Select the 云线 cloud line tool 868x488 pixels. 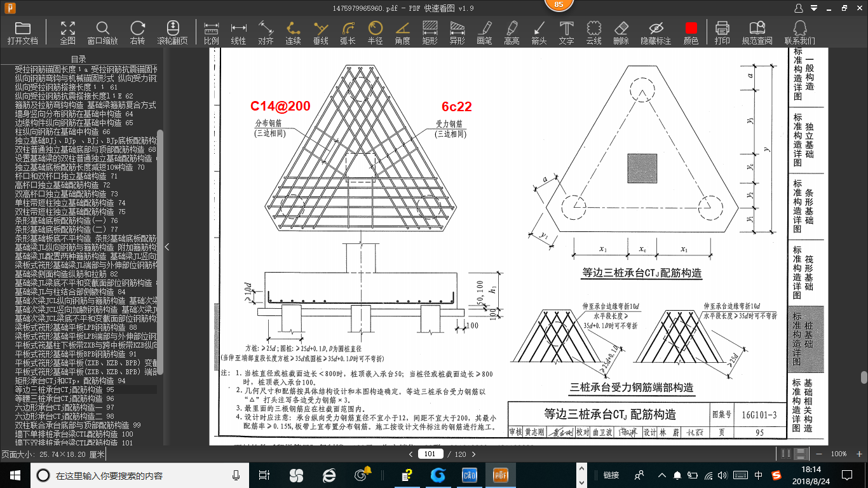pos(593,32)
